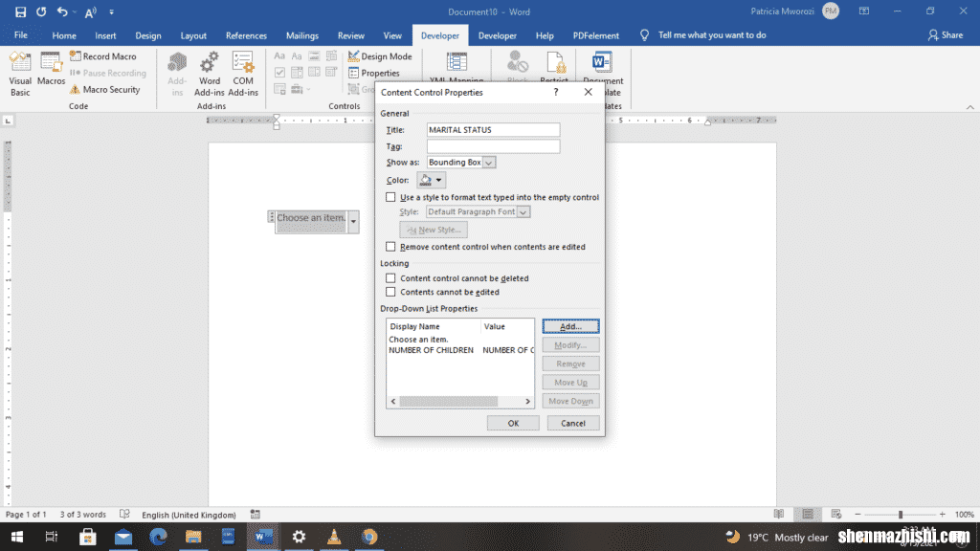Open the PDFelement tab
This screenshot has width=980, height=551.
coord(596,35)
